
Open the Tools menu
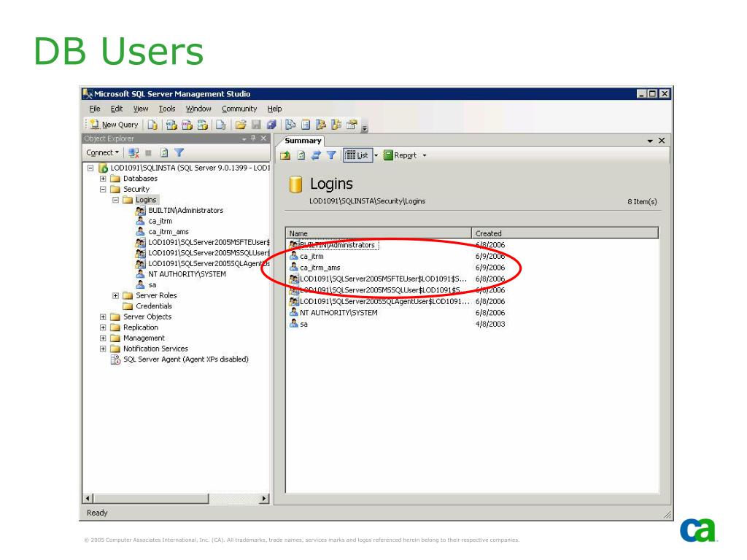point(167,109)
